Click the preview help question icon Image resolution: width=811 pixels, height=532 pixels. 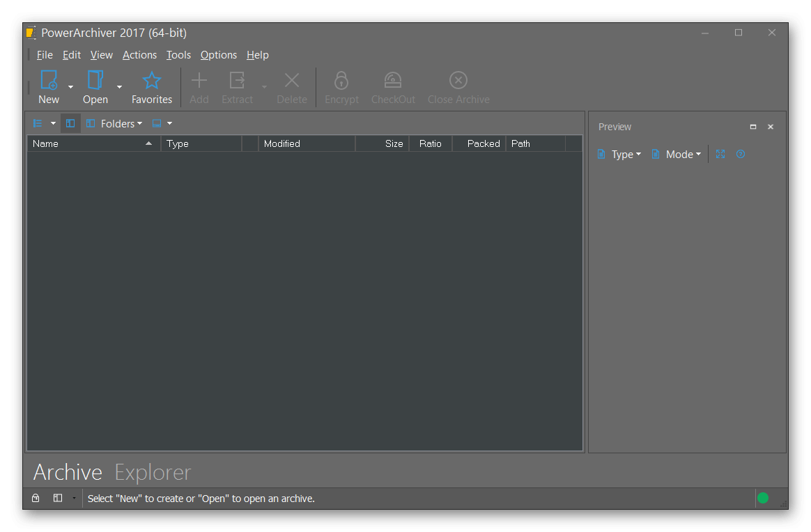point(741,154)
